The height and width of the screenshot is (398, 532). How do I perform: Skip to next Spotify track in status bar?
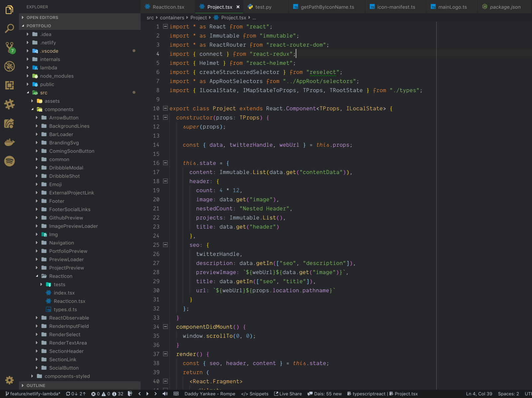point(155,394)
